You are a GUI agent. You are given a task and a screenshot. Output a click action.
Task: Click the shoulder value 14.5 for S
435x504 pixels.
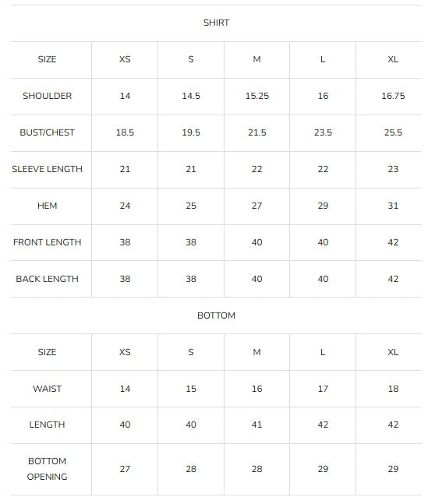(x=191, y=96)
